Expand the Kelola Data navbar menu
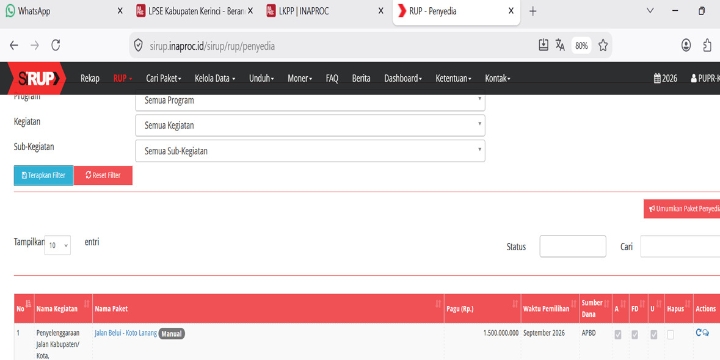720x360 pixels. pos(214,79)
